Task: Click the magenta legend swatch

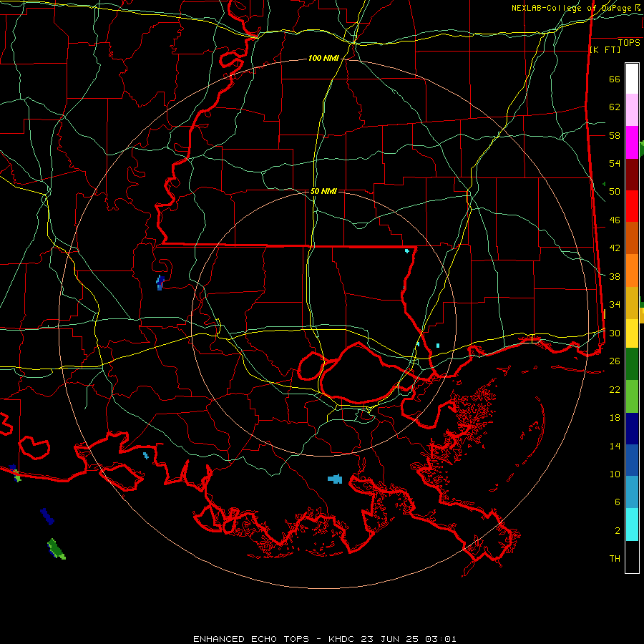Action: 632,142
